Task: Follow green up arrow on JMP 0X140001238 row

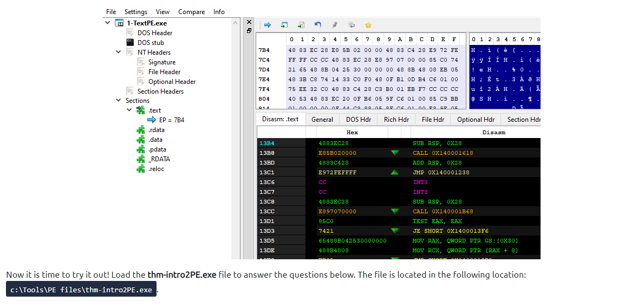Action: tap(394, 172)
